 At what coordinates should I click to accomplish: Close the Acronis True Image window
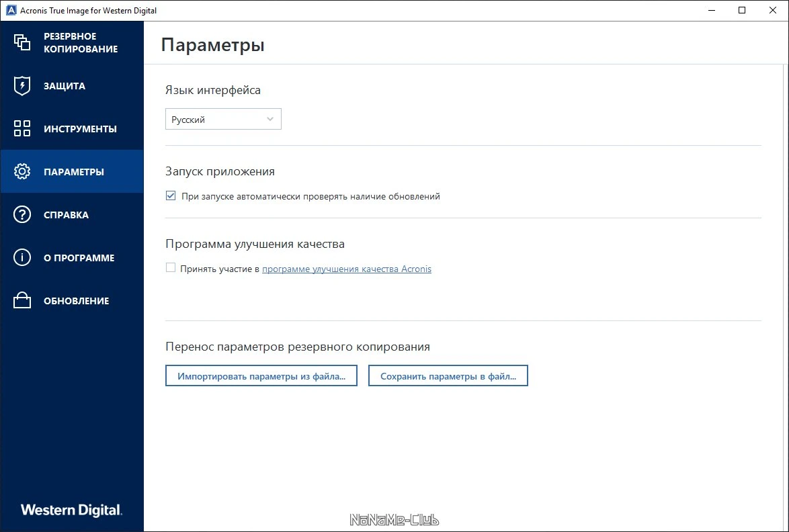click(772, 10)
